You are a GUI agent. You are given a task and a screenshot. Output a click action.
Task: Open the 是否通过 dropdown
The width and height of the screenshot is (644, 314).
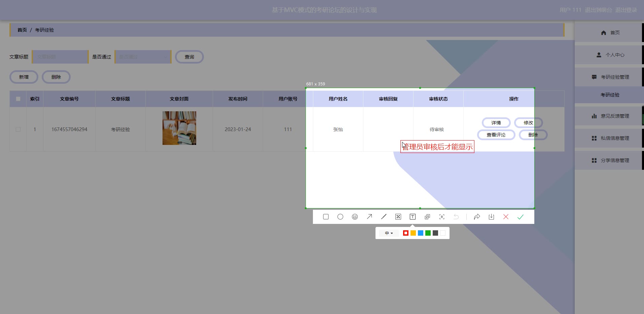click(x=143, y=57)
